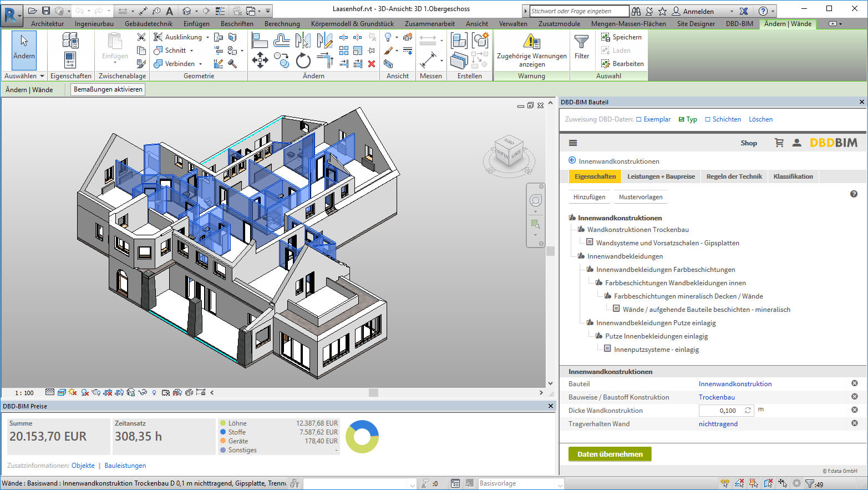Activate the Trim/Extend to corner tool

324,60
